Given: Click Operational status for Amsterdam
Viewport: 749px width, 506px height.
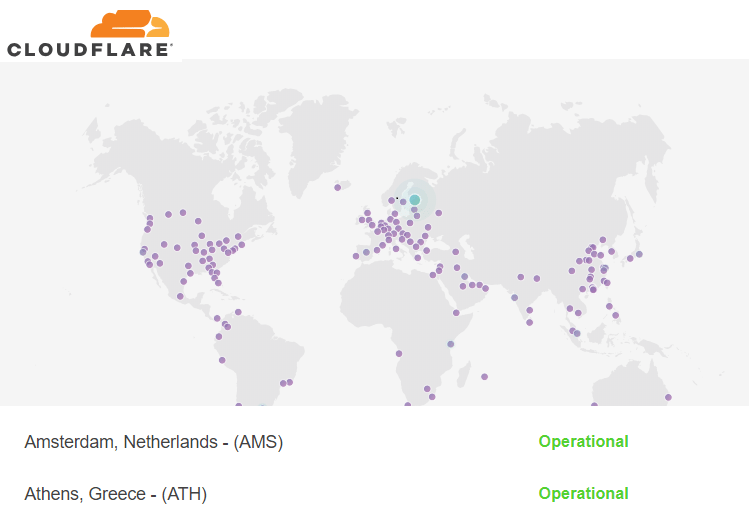Looking at the screenshot, I should pos(583,441).
